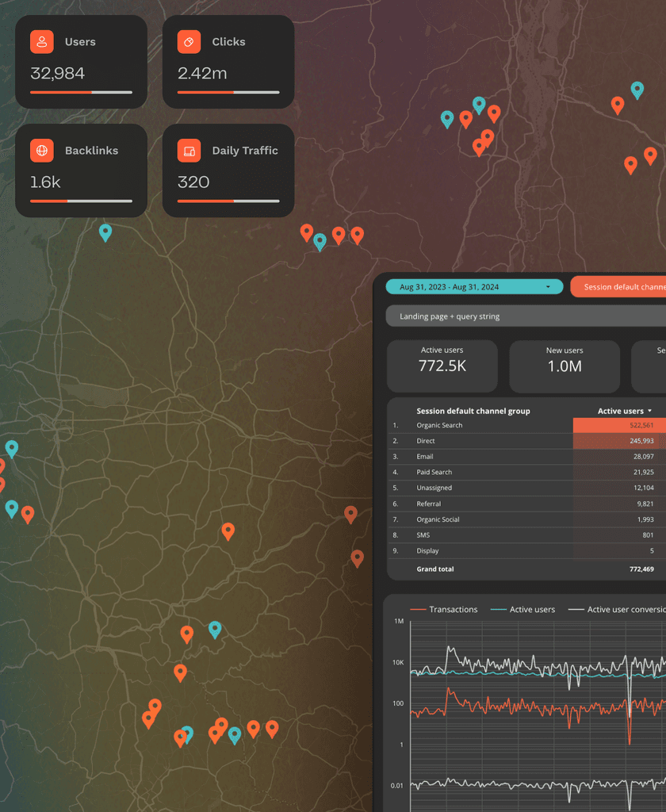Viewport: 666px width, 812px height.
Task: Open the Aug 31, 2023 date range dropdown
Action: coord(474,287)
